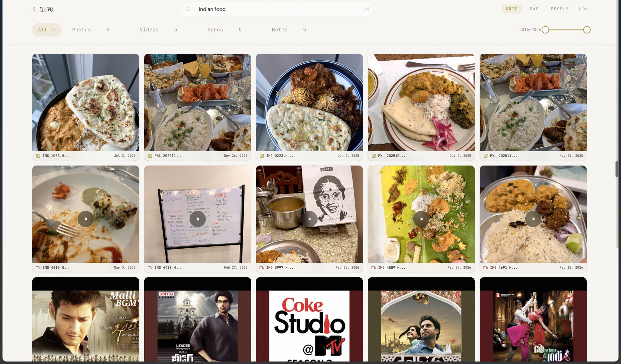Image resolution: width=621 pixels, height=364 pixels.
Task: Click the page vertical scrollbar thumb
Action: point(616,169)
